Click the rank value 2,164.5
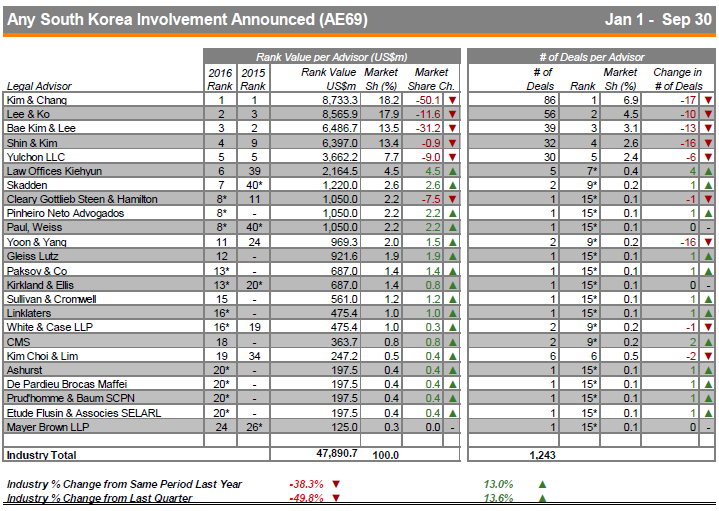Screen dimensions: 719x511 tap(340, 171)
